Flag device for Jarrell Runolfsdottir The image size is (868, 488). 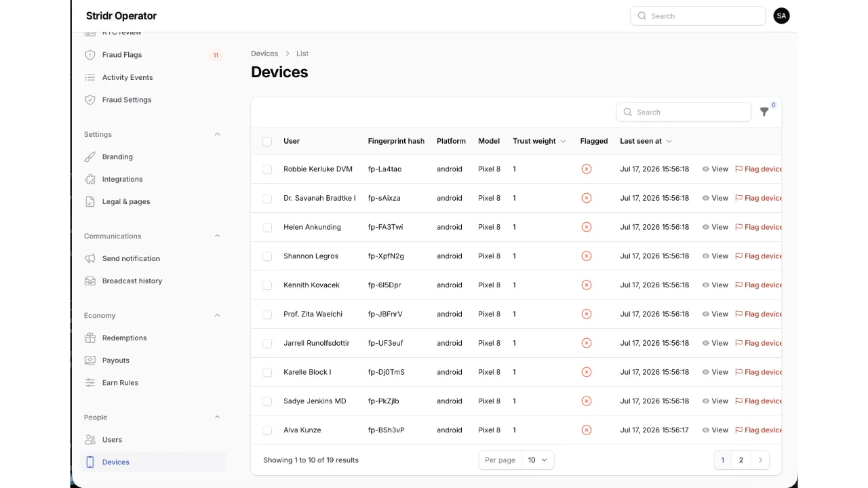point(758,343)
